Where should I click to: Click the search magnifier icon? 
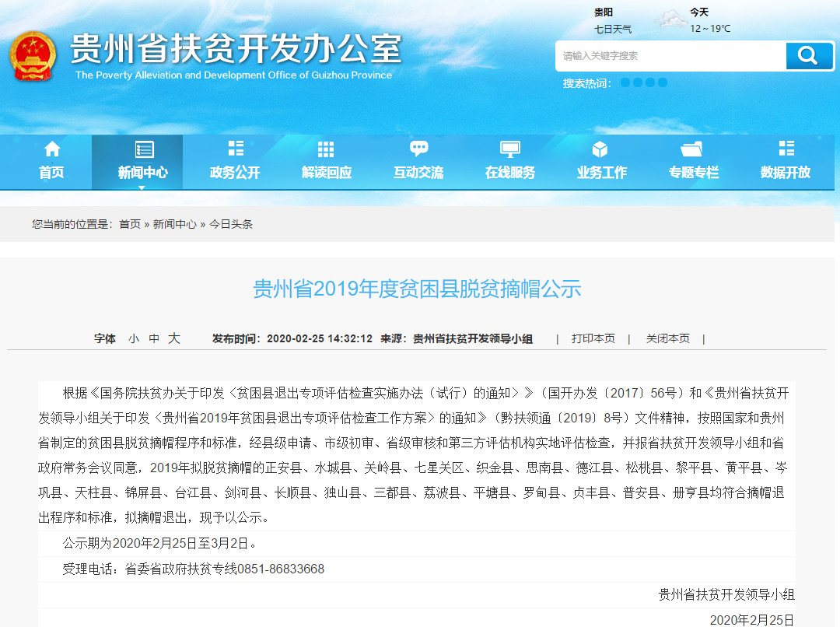[x=809, y=56]
